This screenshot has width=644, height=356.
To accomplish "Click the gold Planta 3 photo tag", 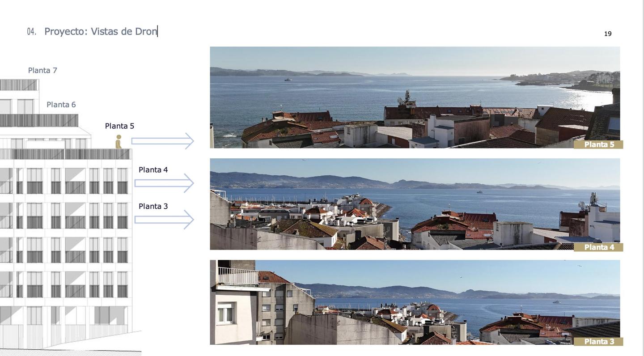I will (598, 342).
